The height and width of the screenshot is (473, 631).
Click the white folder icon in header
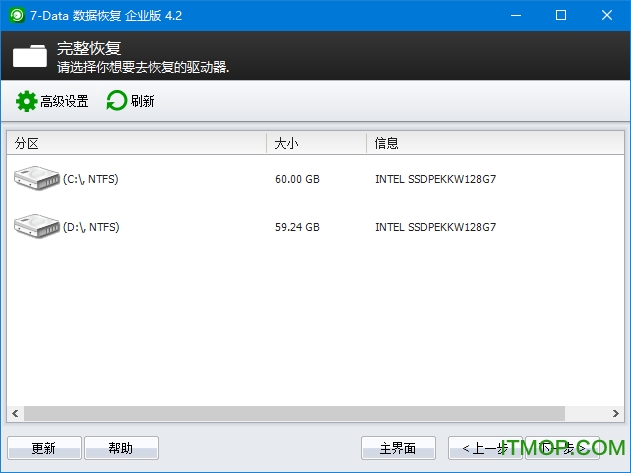tap(30, 56)
